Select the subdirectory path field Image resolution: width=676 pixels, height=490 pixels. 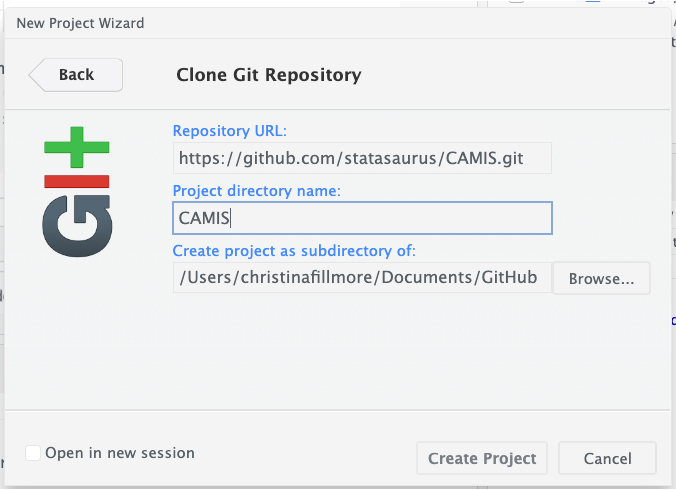tap(362, 278)
